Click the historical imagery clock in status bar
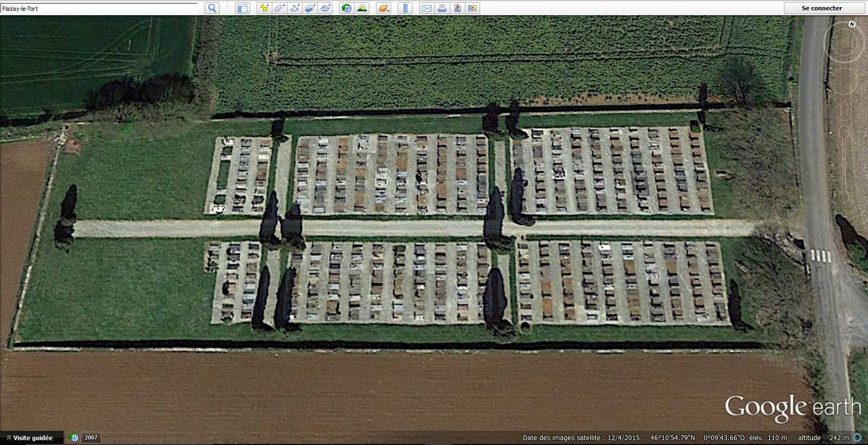The width and height of the screenshot is (868, 445). [x=74, y=437]
